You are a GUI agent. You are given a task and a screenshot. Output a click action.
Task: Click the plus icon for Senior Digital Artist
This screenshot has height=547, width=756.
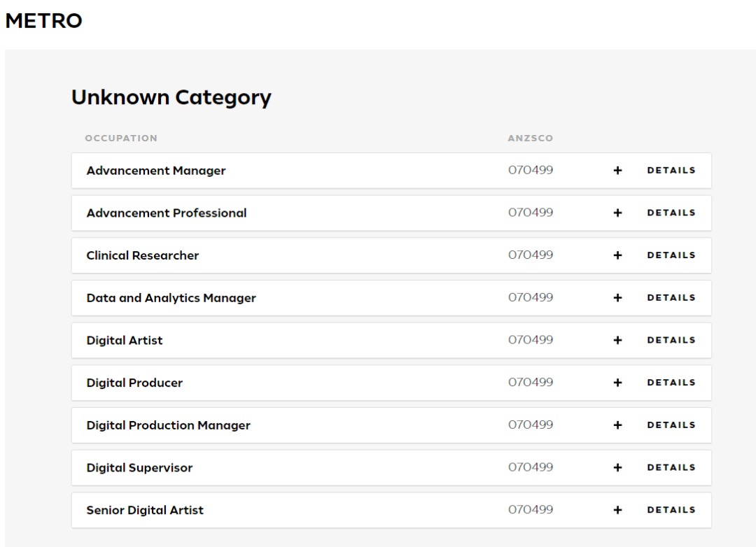point(617,510)
